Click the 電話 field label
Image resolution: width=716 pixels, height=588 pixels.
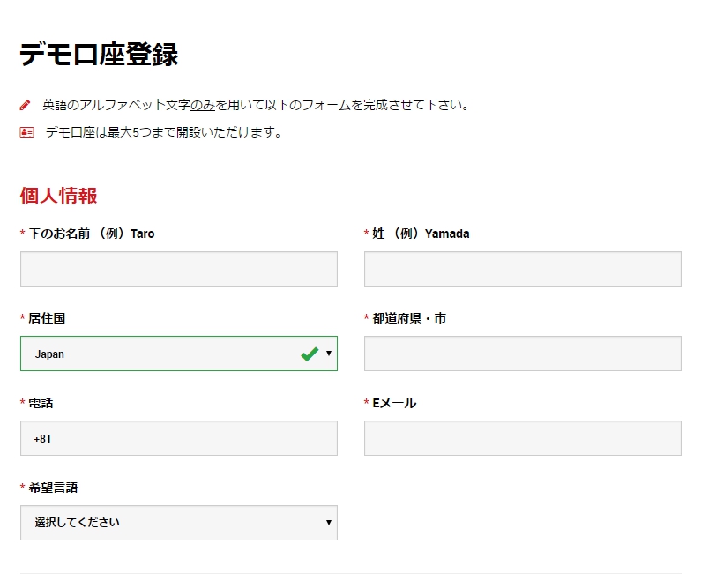pos(41,403)
